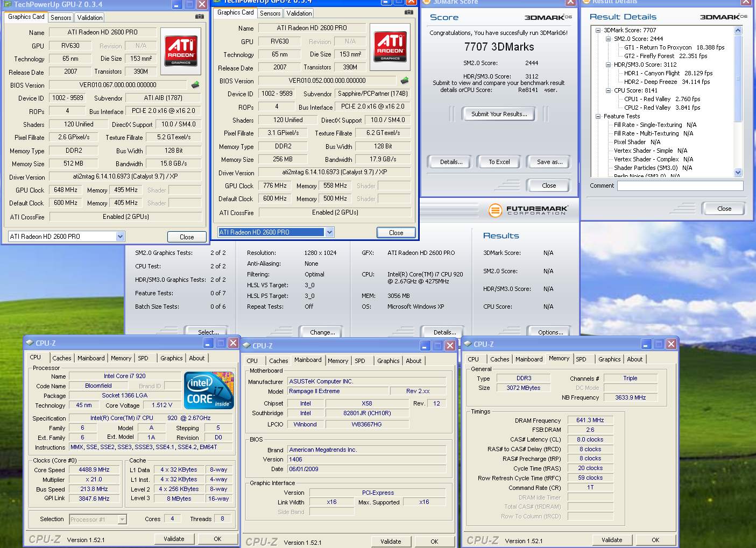756x548 pixels.
Task: Click the camera screenshot icon in left GPU-Z
Action: pos(200,17)
